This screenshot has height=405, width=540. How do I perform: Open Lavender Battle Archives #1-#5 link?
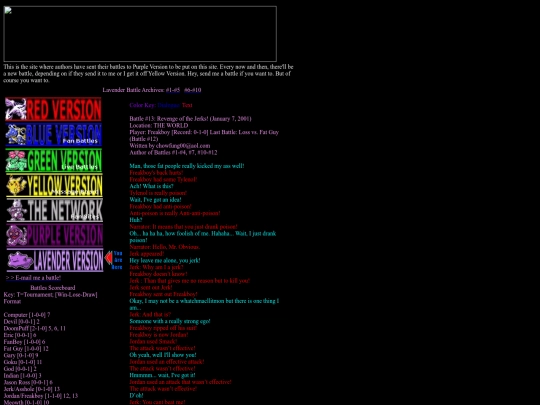173,90
